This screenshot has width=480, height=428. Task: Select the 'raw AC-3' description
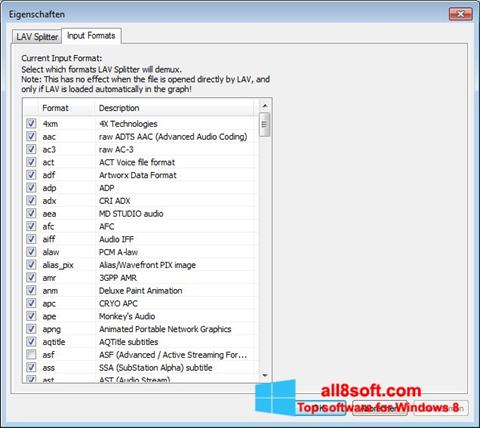click(116, 149)
